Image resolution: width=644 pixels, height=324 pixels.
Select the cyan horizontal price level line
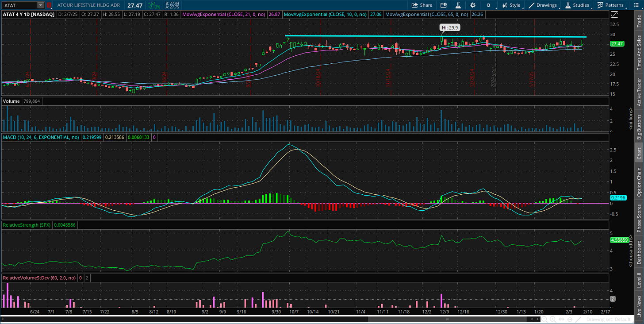[436, 36]
